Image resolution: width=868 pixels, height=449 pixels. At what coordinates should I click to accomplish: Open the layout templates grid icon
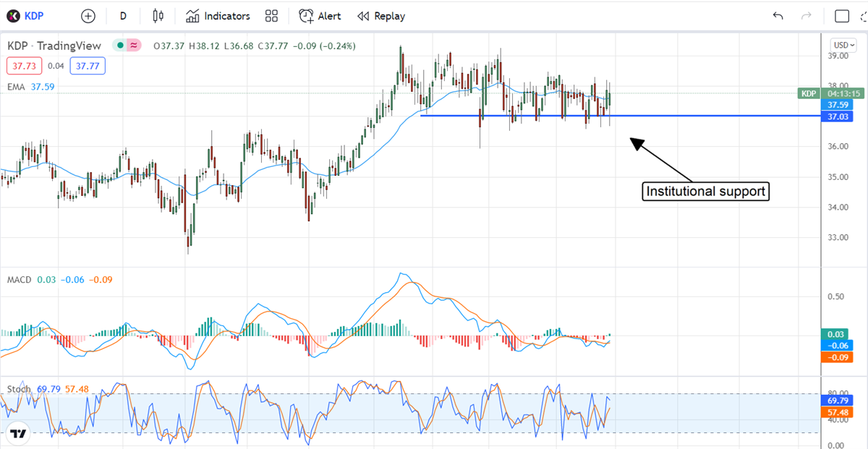click(x=271, y=16)
